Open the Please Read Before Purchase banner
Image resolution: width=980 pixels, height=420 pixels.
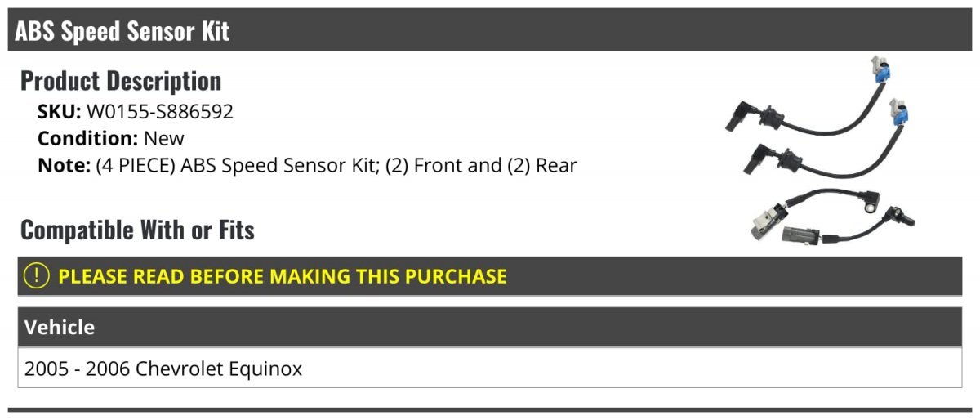(490, 276)
